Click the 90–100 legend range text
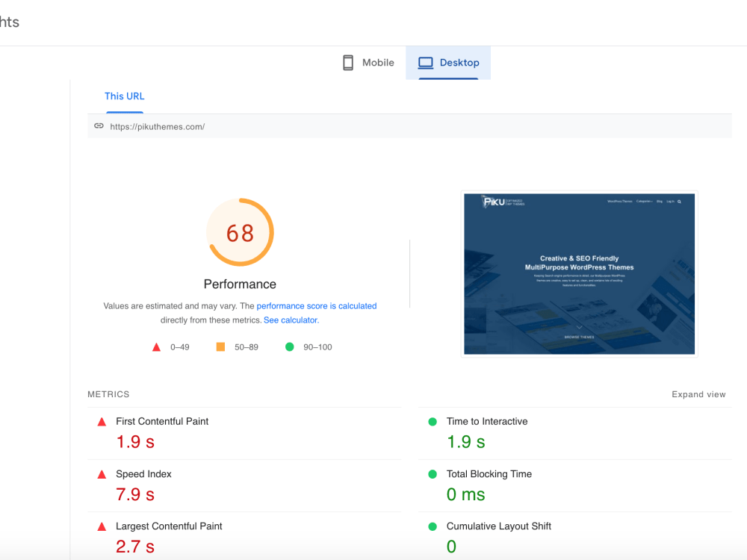747x560 pixels. pyautogui.click(x=317, y=347)
